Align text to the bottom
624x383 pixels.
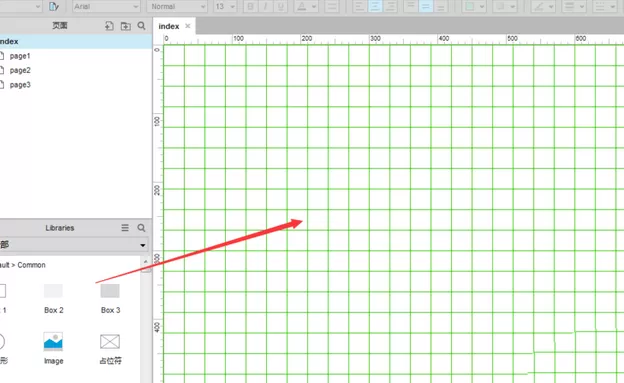coord(441,6)
